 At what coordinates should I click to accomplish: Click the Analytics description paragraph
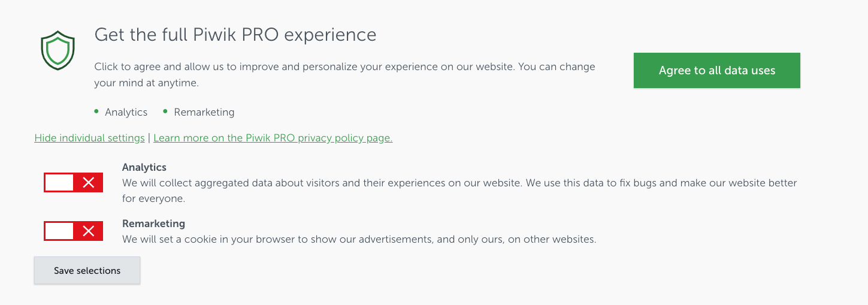459,191
